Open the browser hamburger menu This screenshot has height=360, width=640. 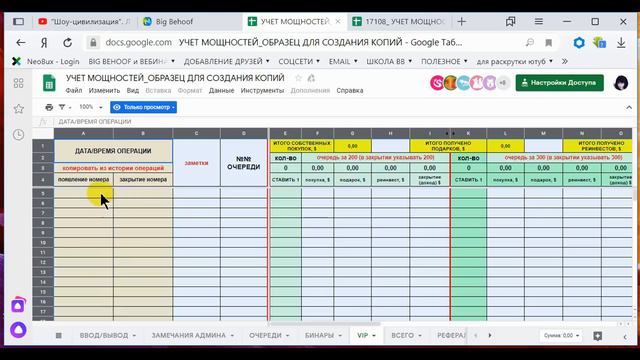click(539, 21)
